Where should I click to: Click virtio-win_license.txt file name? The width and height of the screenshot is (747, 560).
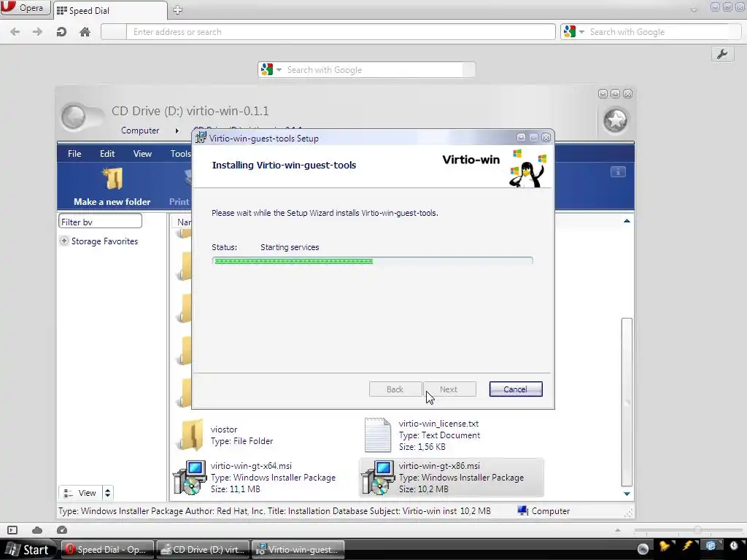coord(438,424)
